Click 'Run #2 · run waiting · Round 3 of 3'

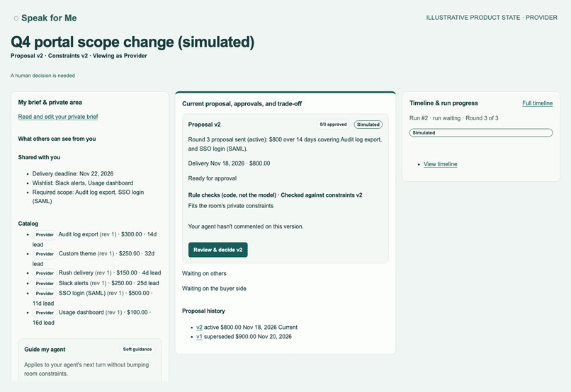click(x=453, y=118)
